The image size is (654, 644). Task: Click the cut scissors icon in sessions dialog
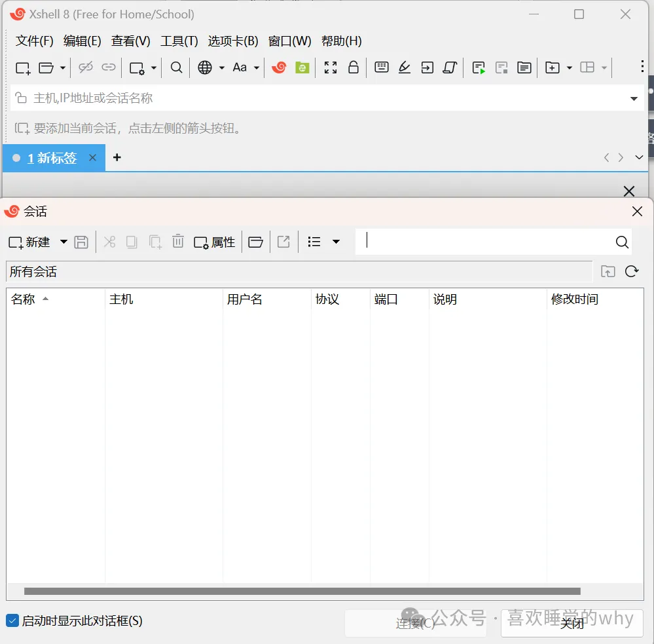point(109,242)
